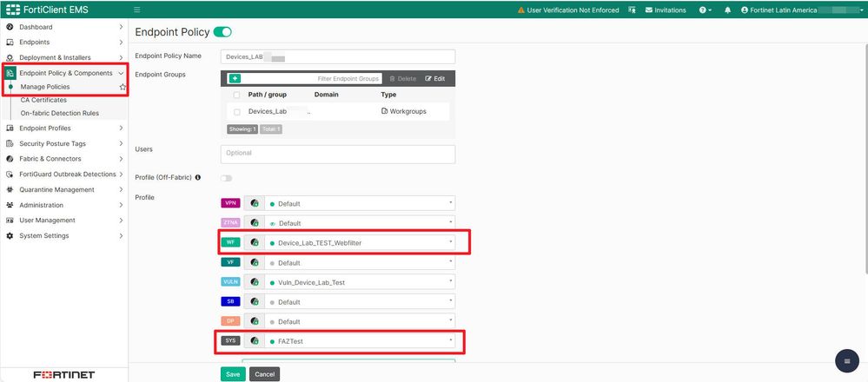Click the Security Posture Tags icon

pos(10,144)
